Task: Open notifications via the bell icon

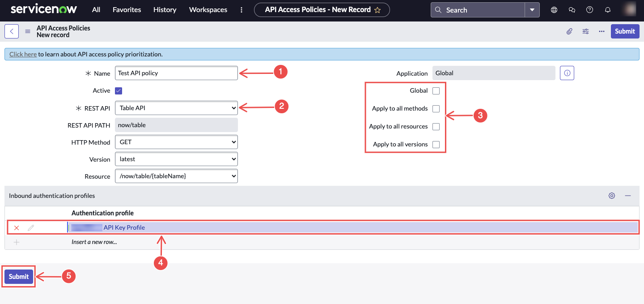Action: click(607, 9)
